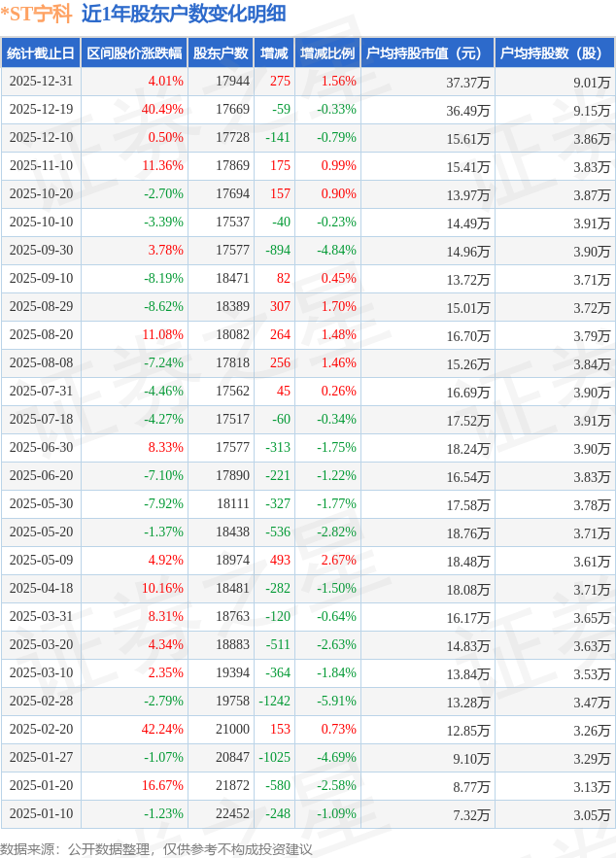Select the 区间股价涨跌幅 column header
Viewport: 616px width, 858px height.
[x=133, y=53]
